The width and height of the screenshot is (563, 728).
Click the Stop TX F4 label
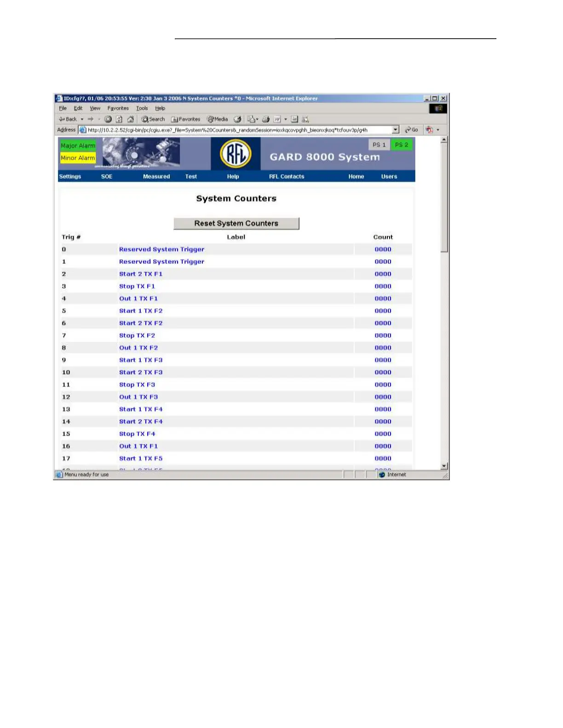(x=137, y=434)
